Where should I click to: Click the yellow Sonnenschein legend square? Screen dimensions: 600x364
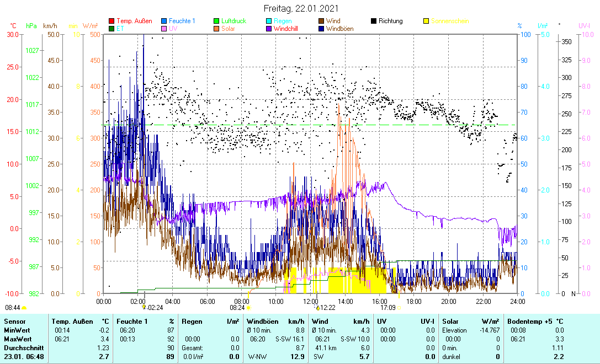pos(426,21)
